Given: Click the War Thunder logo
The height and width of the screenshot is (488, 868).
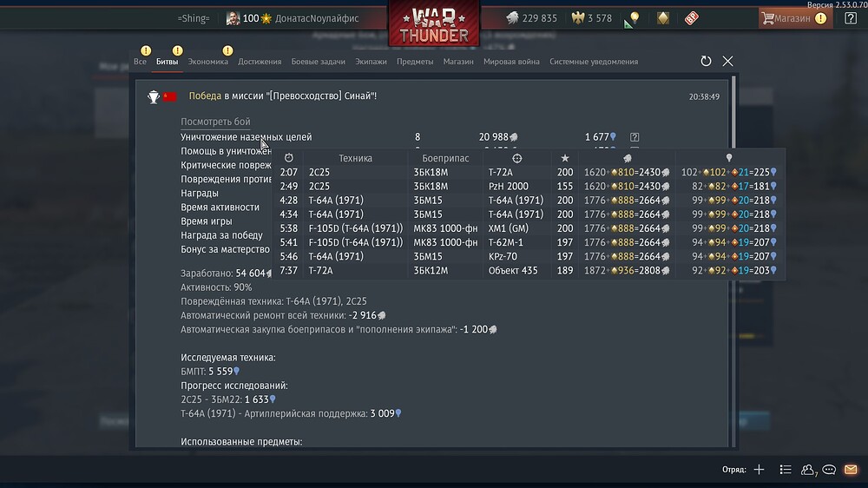Looking at the screenshot, I should click(x=434, y=23).
